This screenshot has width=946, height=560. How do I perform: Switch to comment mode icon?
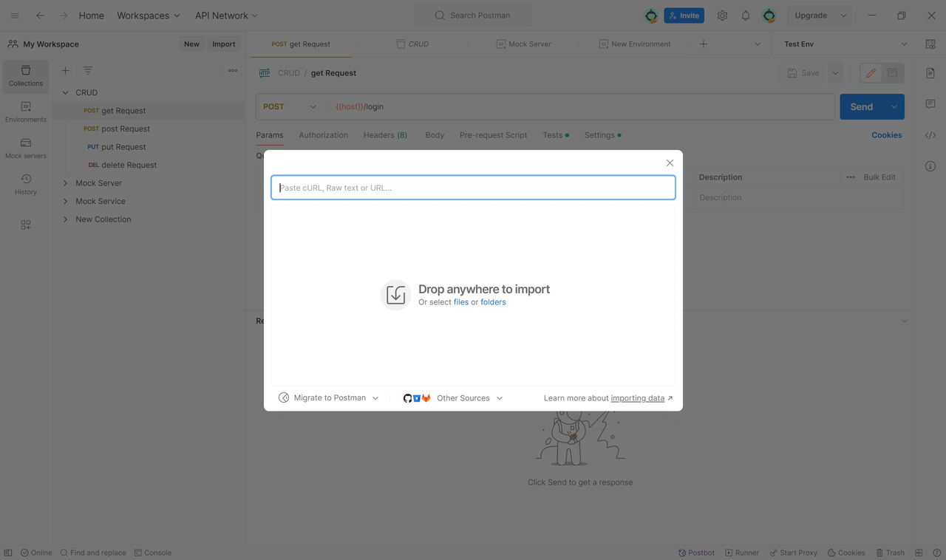[892, 73]
